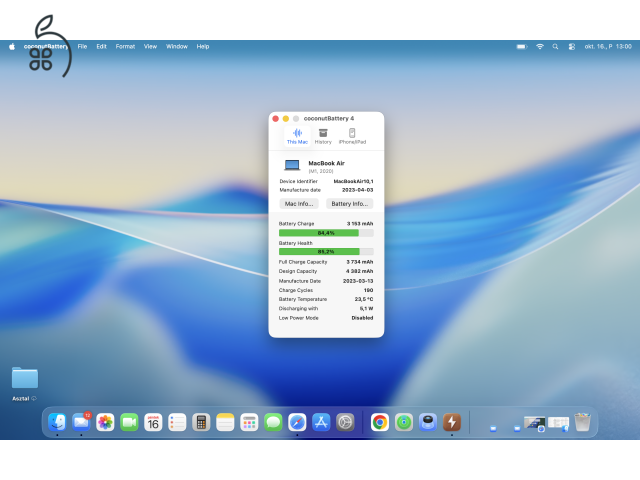Click the MacBook Air laptop icon
Viewport: 640px width, 480px height.
click(x=292, y=165)
